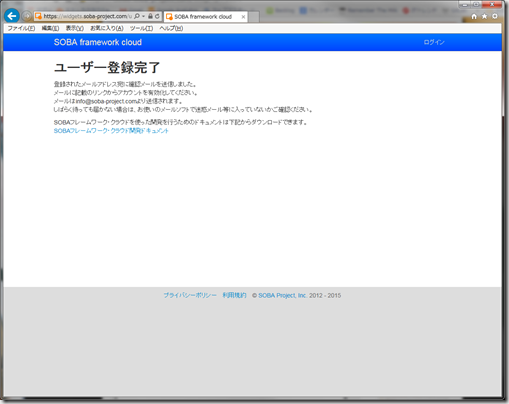The image size is (509, 404).
Task: Open the 編集(E) menu
Action: point(50,28)
